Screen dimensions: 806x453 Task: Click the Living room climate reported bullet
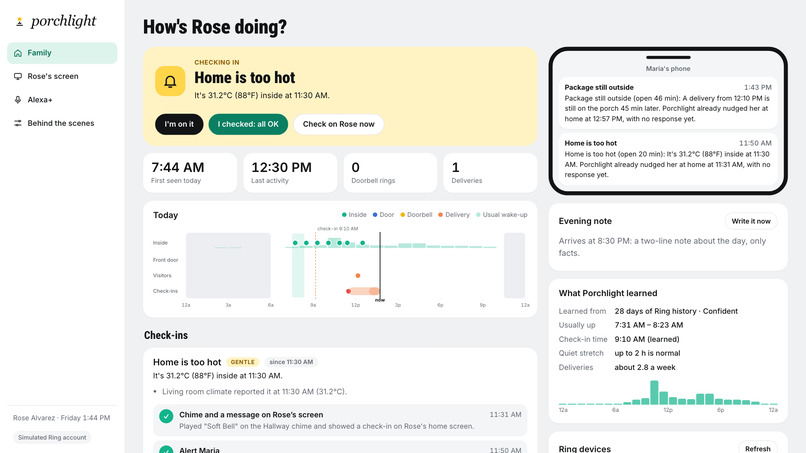[254, 391]
